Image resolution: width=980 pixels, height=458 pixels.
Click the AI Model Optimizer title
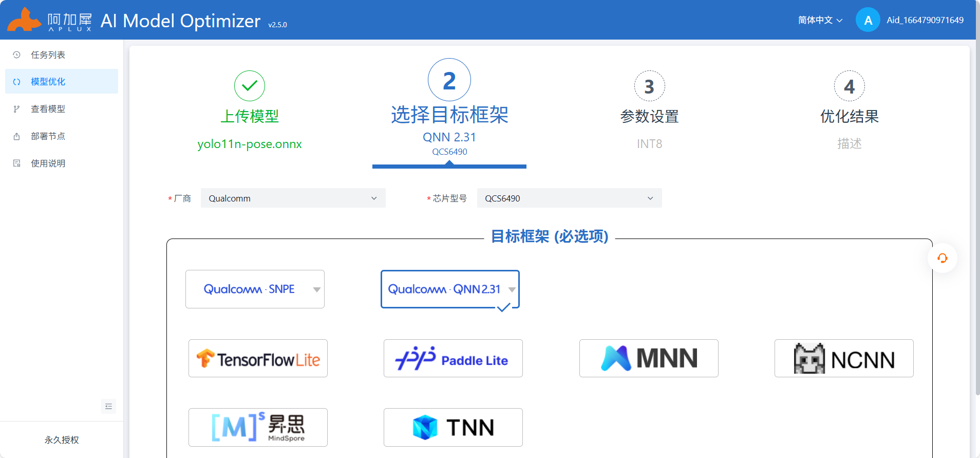181,21
